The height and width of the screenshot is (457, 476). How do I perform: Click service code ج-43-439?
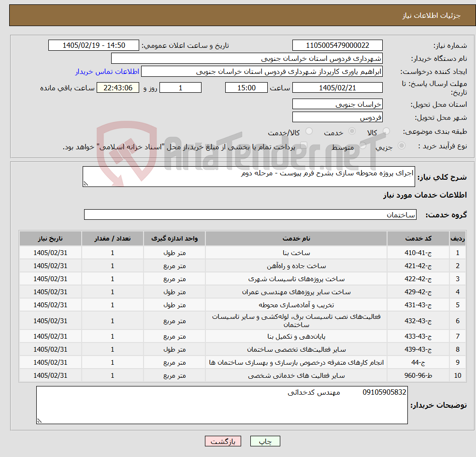(418, 350)
